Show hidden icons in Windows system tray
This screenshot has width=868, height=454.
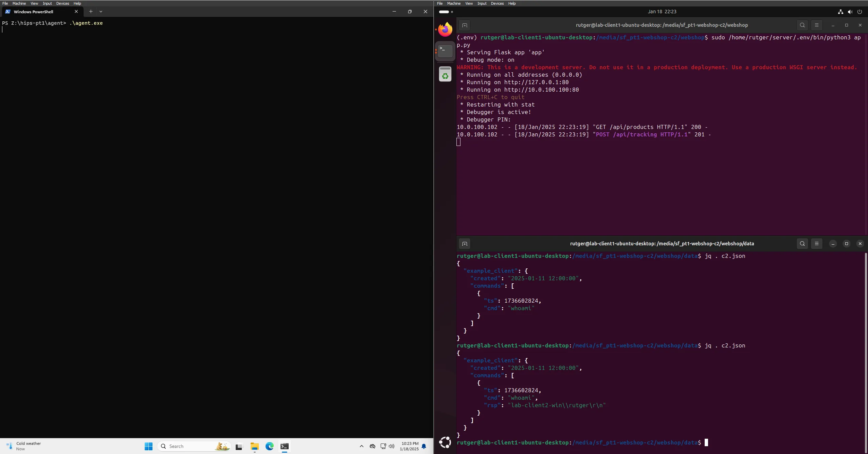click(x=361, y=446)
